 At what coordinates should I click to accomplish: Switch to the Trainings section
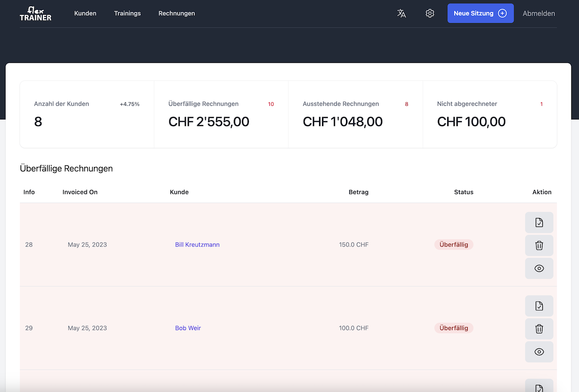click(127, 13)
